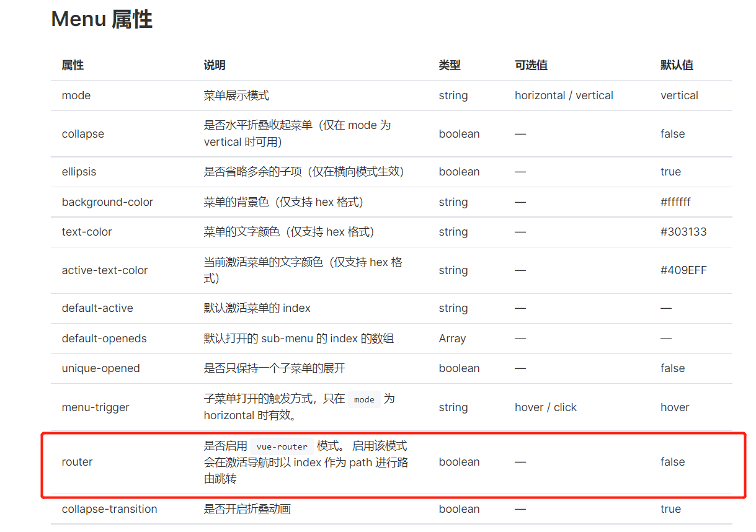756x532 pixels.
Task: Click the "类型" column header
Action: [x=450, y=65]
